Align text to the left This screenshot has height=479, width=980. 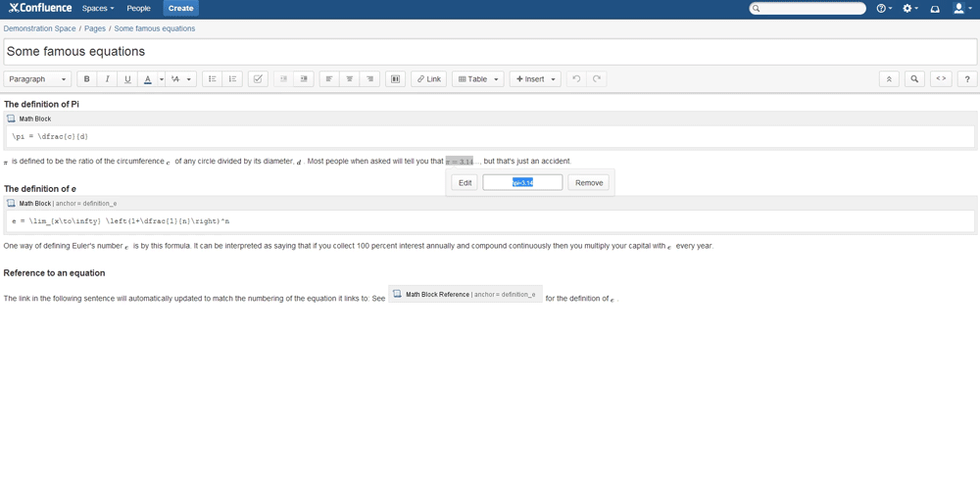[x=329, y=79]
